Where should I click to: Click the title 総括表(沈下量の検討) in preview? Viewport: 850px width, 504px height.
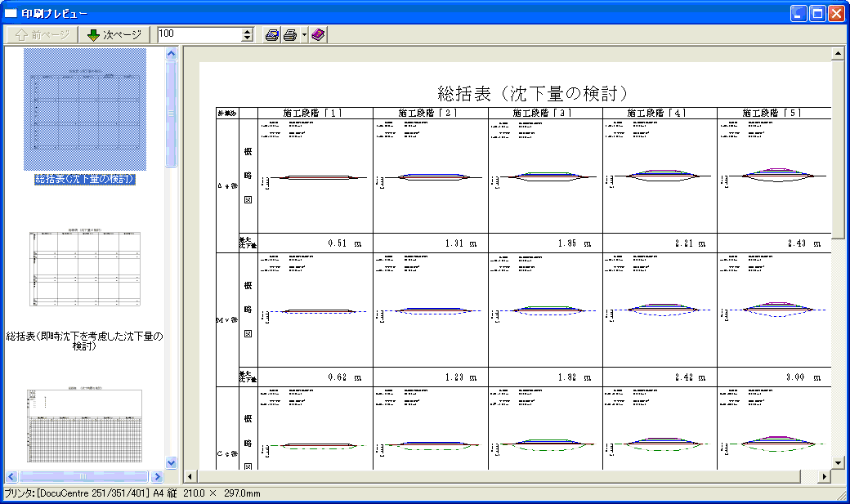pyautogui.click(x=534, y=94)
